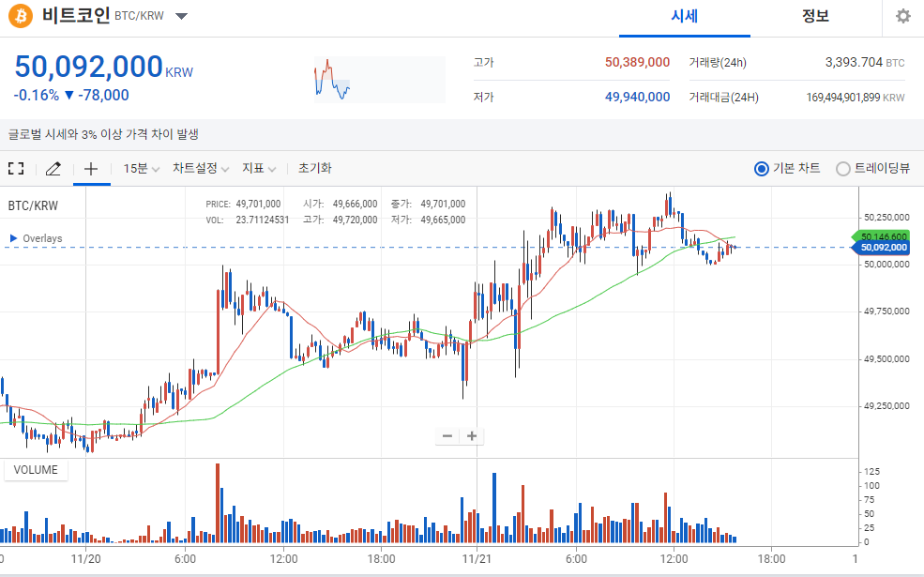The width and height of the screenshot is (924, 577).
Task: Click the Bitcoin logo icon
Action: (x=21, y=16)
